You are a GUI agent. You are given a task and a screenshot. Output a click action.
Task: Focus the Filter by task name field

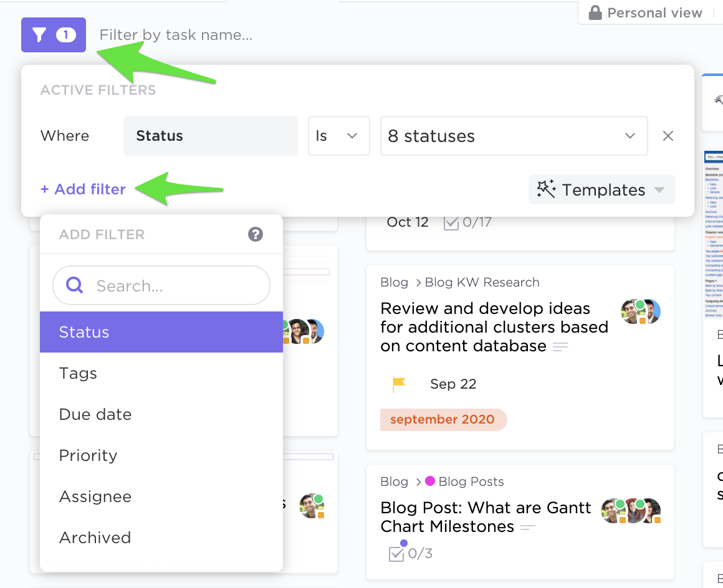point(176,35)
